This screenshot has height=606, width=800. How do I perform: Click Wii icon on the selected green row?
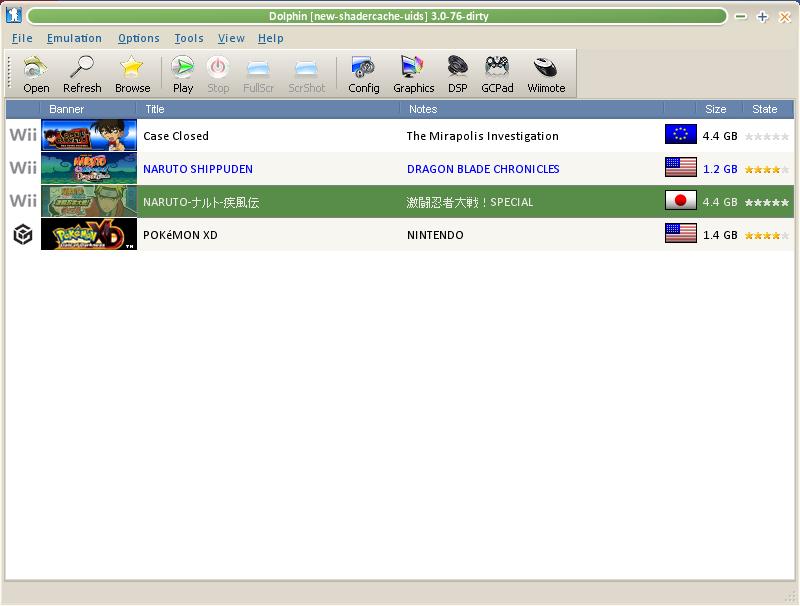click(23, 201)
